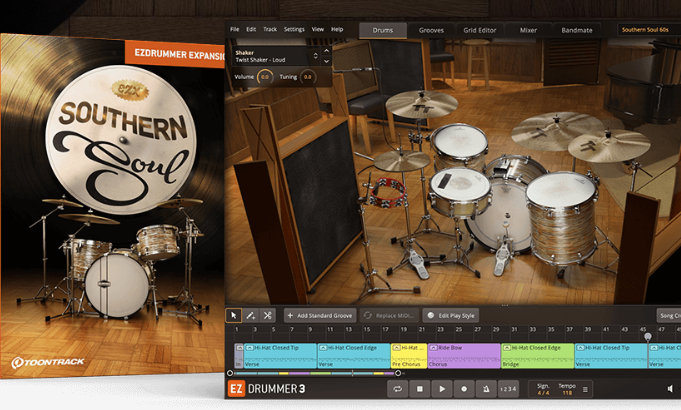Screen dimensions: 681x410
Task: Click the up chevron beside Shaker
Action: 327,51
